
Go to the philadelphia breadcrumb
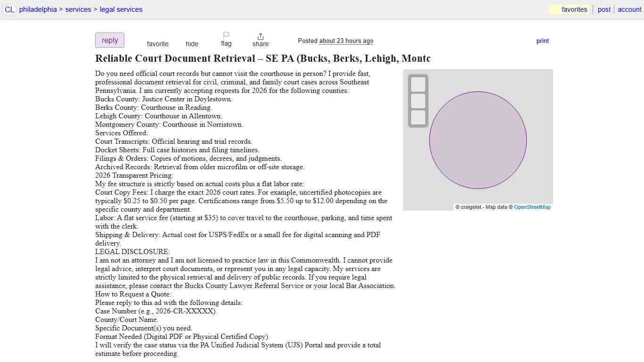[x=38, y=9]
